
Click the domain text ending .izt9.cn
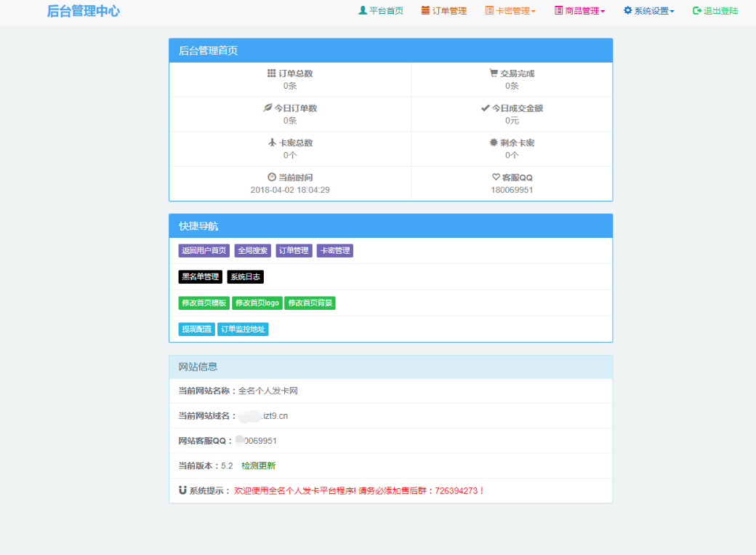(x=263, y=416)
